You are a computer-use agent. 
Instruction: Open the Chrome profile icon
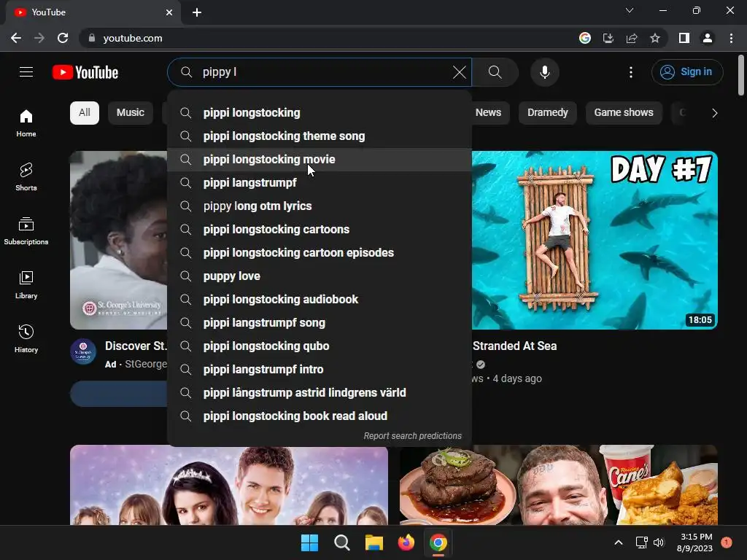pyautogui.click(x=708, y=38)
